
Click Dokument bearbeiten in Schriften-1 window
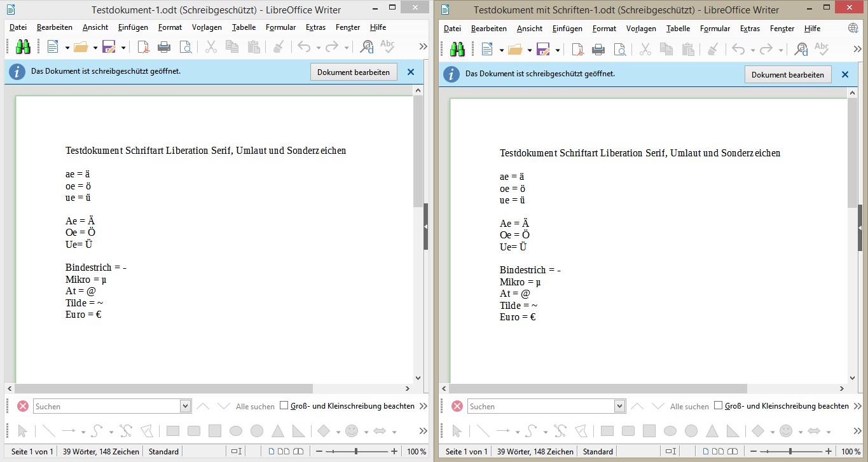(x=788, y=74)
